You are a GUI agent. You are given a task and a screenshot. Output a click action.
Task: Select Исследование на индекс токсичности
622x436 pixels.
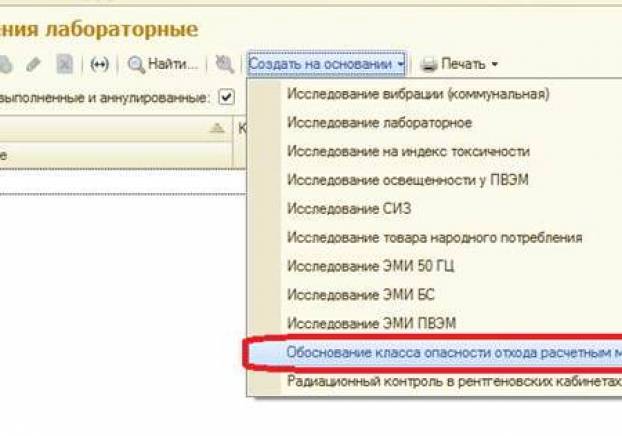(x=408, y=151)
